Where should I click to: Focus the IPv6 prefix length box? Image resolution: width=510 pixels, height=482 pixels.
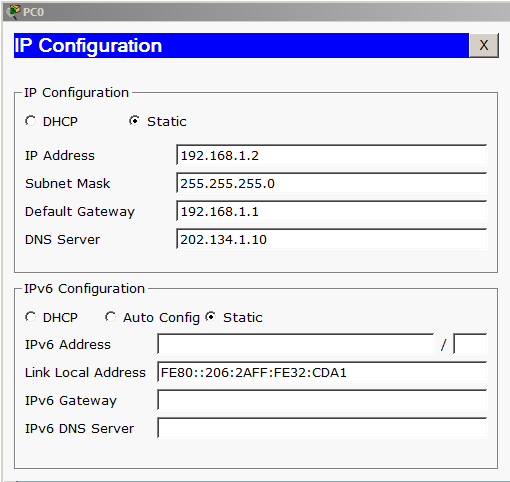point(470,344)
